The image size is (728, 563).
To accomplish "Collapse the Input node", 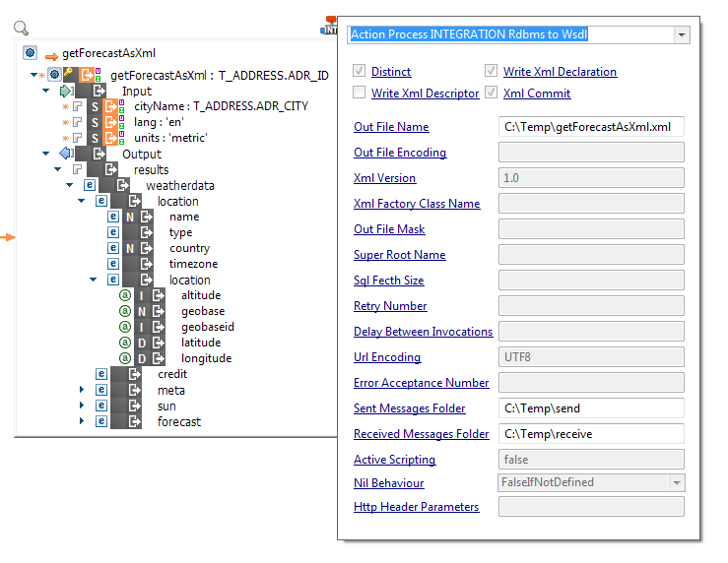I will pyautogui.click(x=45, y=91).
